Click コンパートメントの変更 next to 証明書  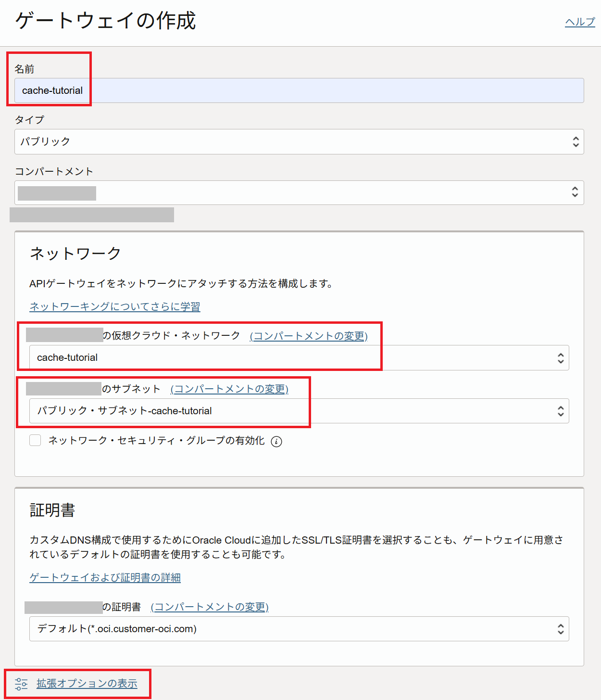[x=210, y=607]
